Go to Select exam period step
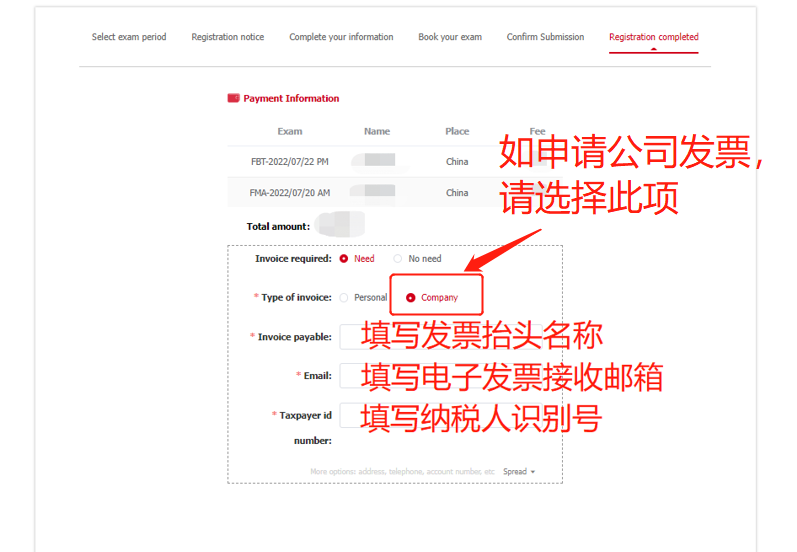 (x=129, y=37)
